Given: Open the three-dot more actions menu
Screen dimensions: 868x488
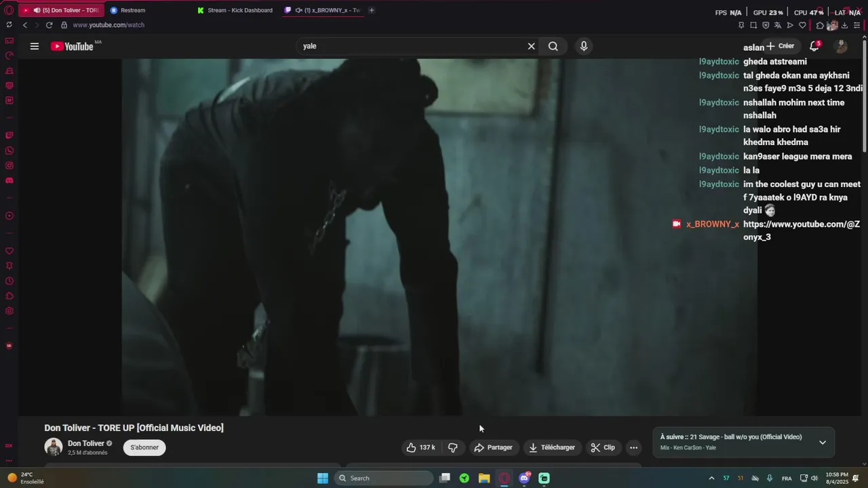Looking at the screenshot, I should (633, 447).
